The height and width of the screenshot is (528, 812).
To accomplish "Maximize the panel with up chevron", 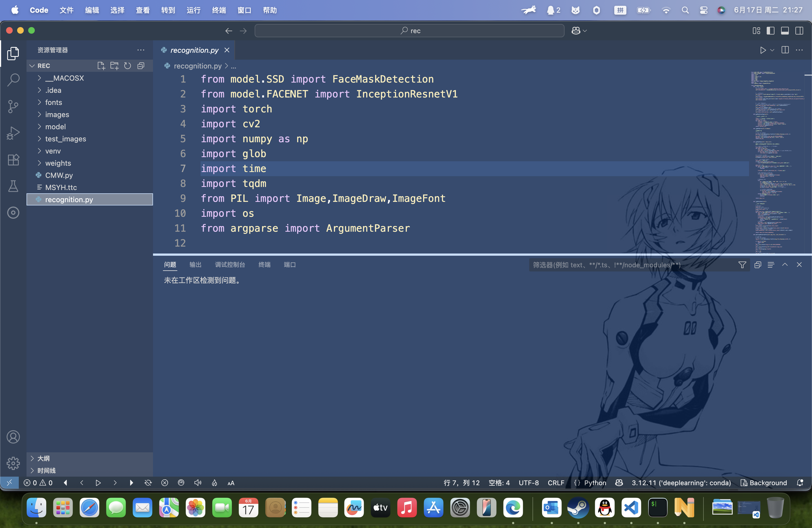I will point(785,265).
